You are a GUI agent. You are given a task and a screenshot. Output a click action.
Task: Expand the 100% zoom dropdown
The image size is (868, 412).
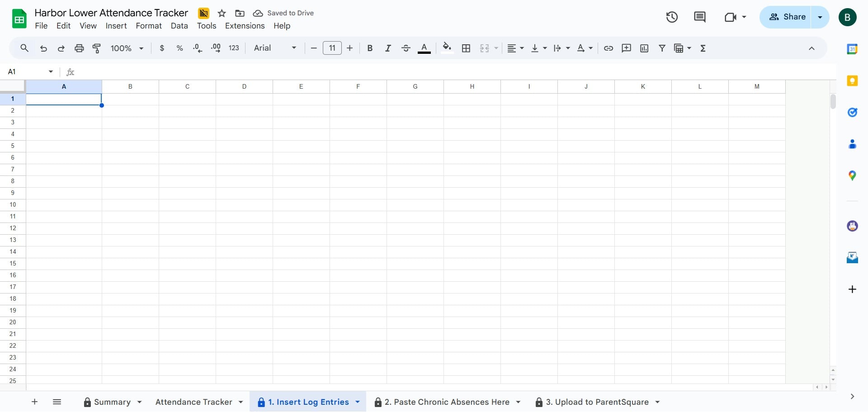127,48
